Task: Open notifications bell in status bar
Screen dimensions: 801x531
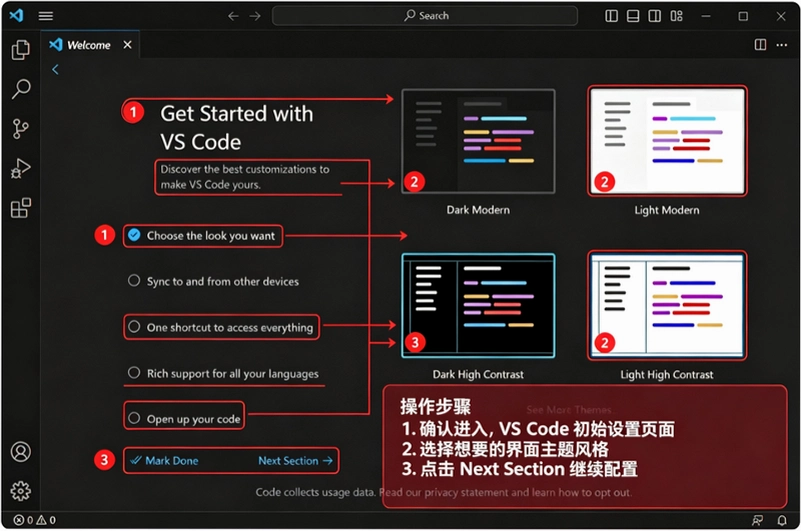Action: (782, 520)
